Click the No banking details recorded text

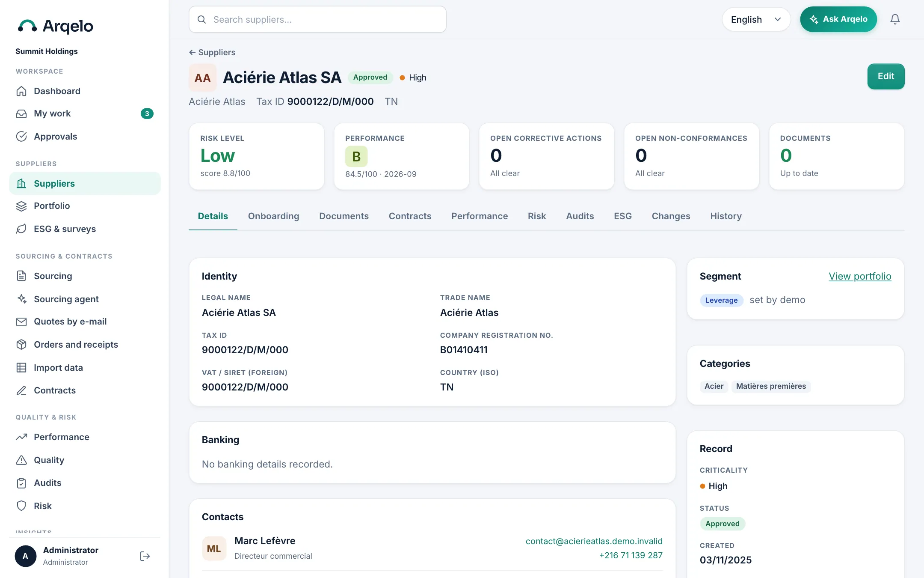267,464
